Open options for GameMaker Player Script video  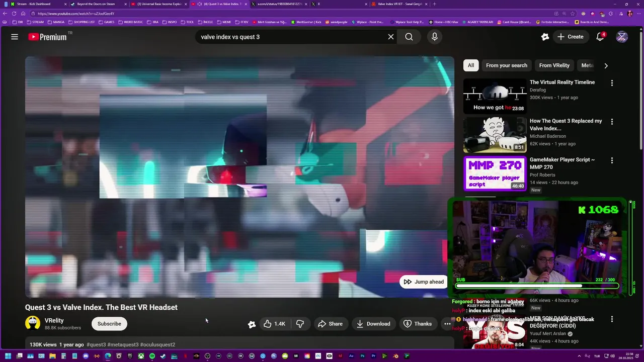(612, 160)
